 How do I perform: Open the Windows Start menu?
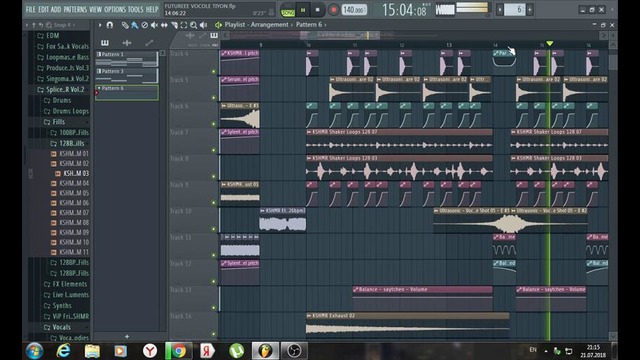[x=34, y=351]
